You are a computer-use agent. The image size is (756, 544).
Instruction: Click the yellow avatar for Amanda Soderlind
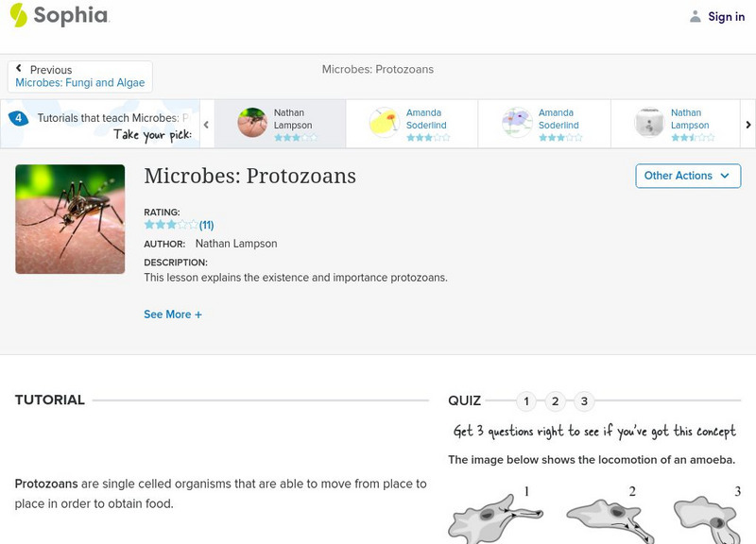point(384,123)
